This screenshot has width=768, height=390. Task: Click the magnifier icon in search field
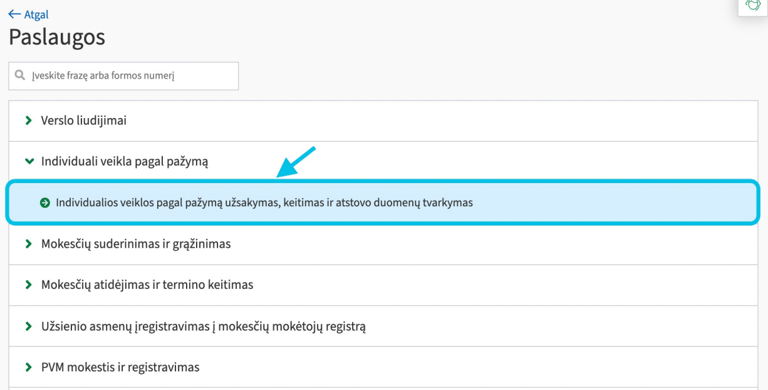pyautogui.click(x=20, y=75)
